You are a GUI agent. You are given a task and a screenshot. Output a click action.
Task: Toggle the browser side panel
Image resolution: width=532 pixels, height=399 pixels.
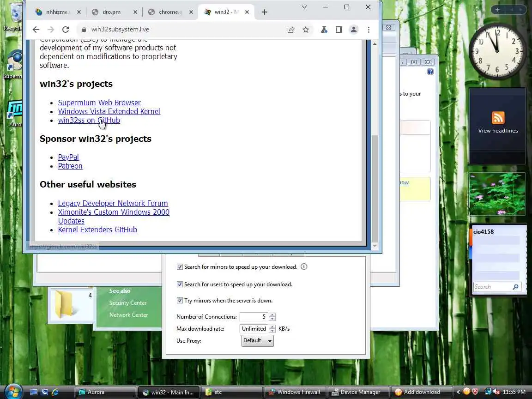[339, 30]
